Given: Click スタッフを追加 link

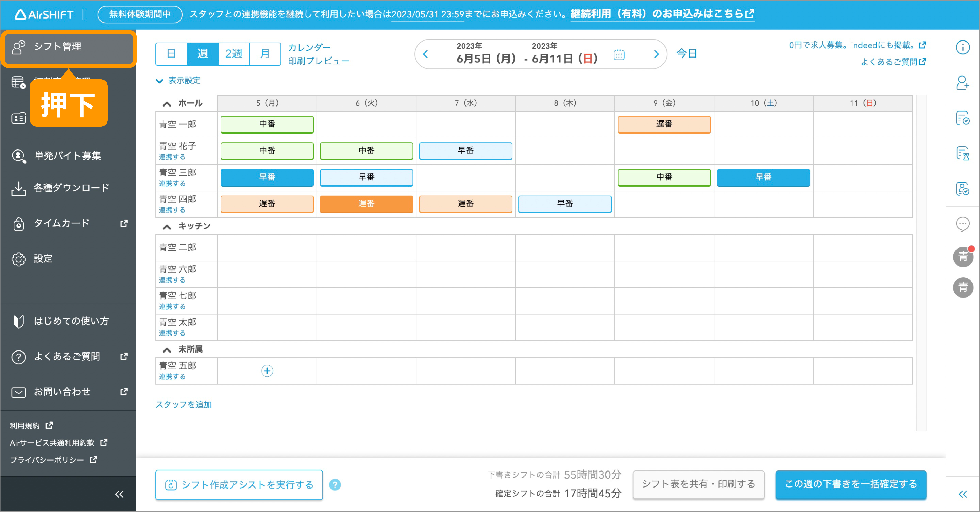Looking at the screenshot, I should [183, 404].
